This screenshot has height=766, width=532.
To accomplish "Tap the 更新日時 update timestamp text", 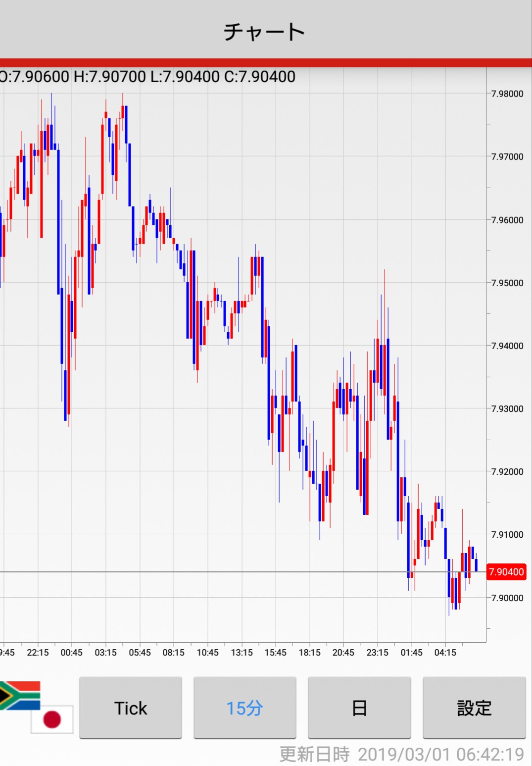I will click(x=401, y=754).
